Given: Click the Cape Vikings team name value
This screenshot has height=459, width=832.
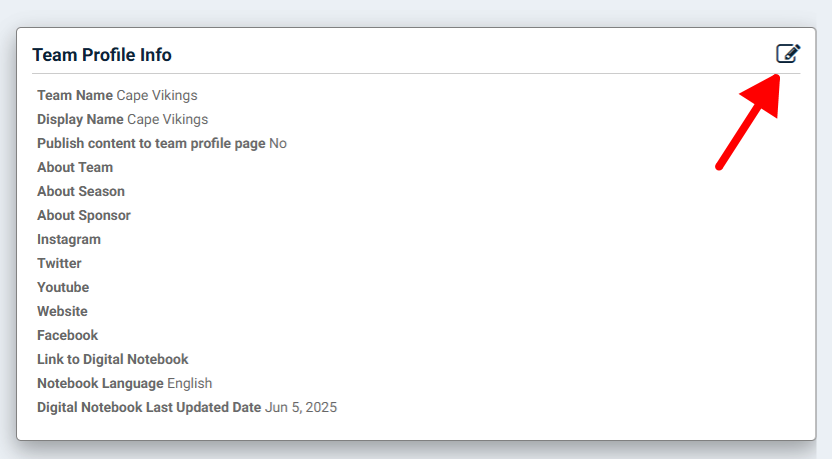Looking at the screenshot, I should [157, 96].
